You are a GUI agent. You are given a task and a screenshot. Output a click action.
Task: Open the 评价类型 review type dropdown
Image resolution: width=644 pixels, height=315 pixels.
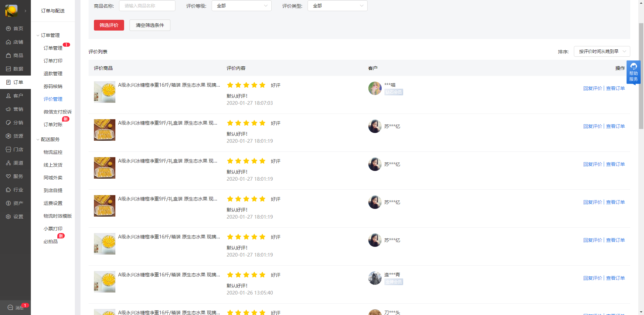coord(337,6)
